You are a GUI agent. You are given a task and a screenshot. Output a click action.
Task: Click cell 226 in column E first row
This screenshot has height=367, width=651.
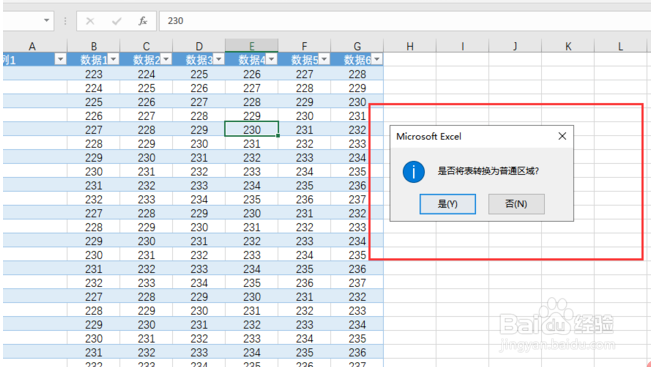252,74
